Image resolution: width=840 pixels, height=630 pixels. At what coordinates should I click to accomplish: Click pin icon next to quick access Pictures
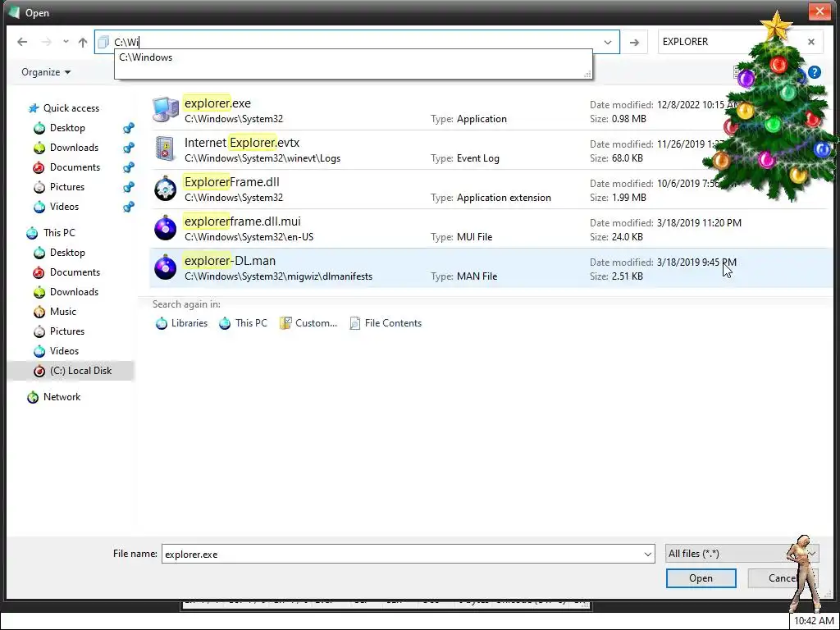[x=129, y=187]
